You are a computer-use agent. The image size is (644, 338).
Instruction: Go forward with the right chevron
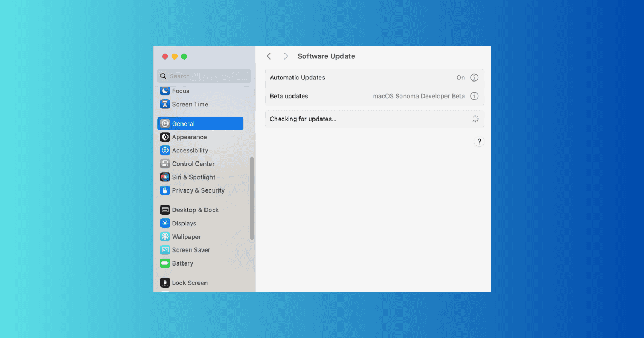pos(286,56)
